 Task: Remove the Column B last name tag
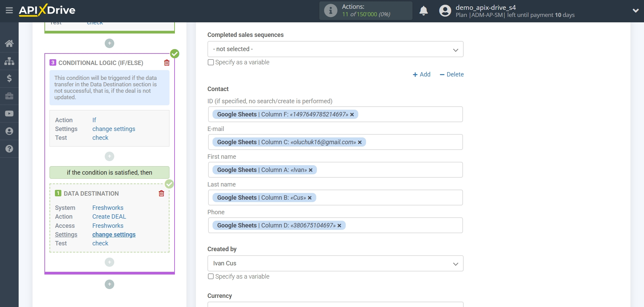click(x=310, y=198)
